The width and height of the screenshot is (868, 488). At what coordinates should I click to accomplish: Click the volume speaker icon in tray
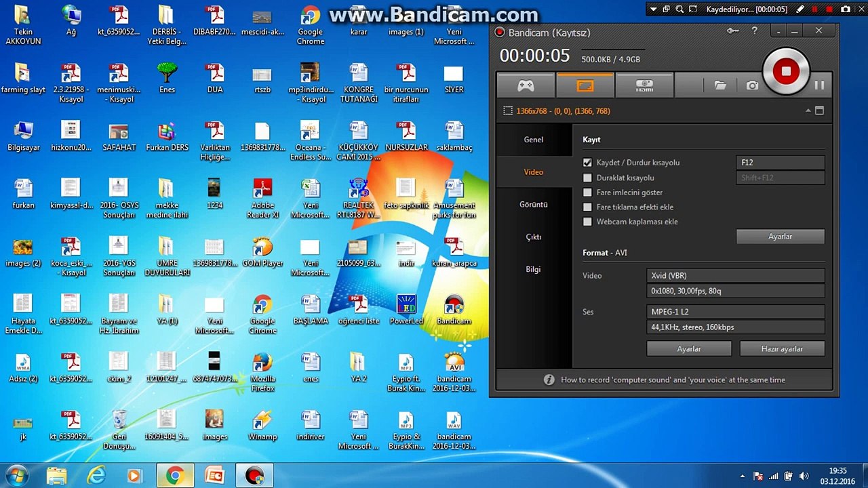804,476
